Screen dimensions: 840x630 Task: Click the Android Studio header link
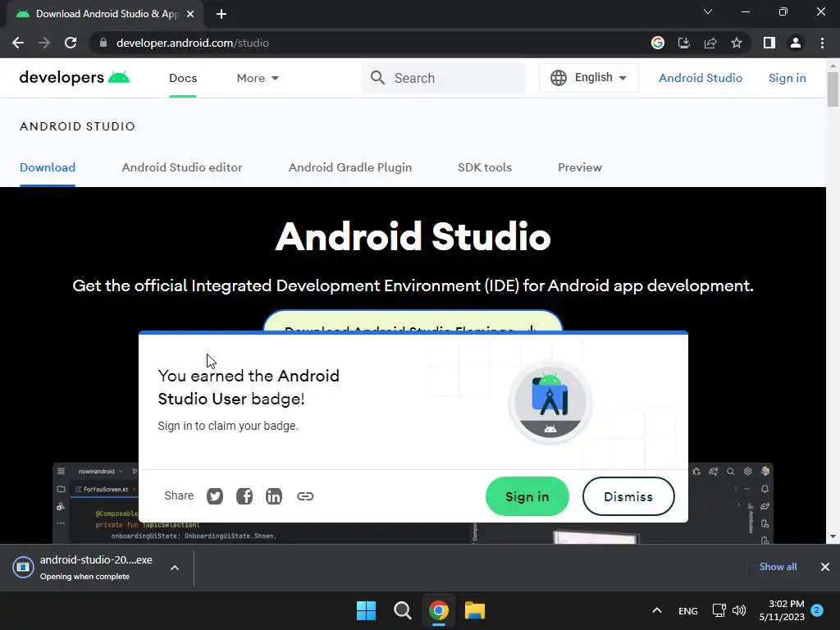[x=701, y=78]
